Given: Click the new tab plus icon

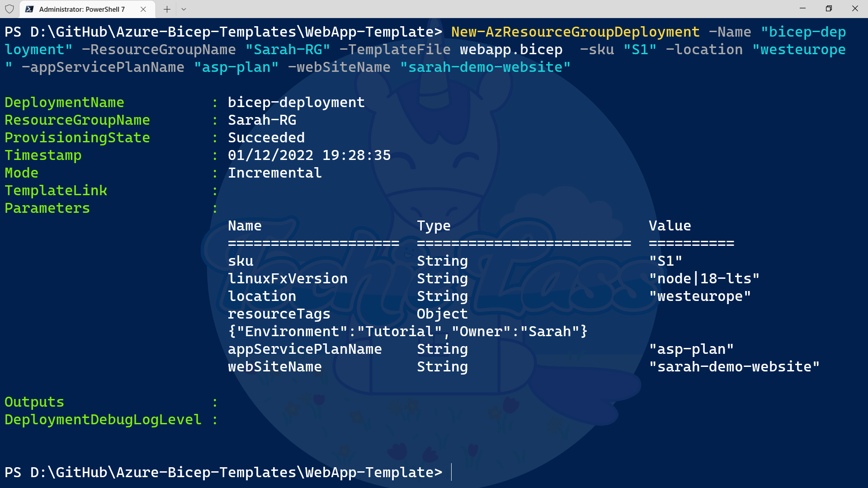Looking at the screenshot, I should coord(167,9).
